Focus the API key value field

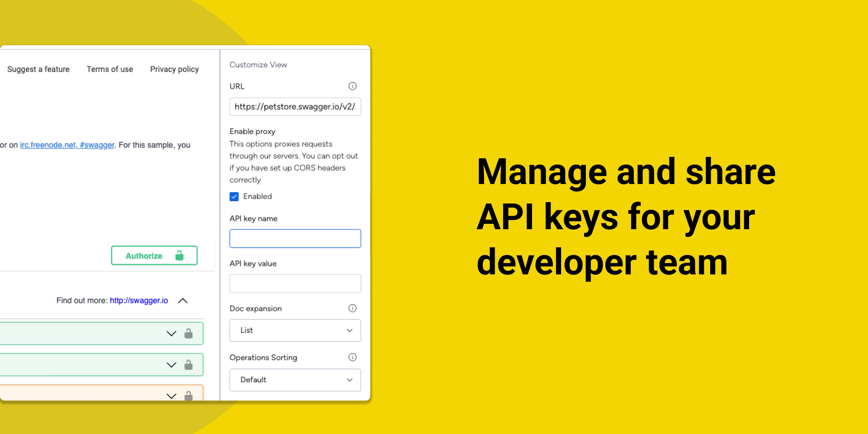[295, 283]
